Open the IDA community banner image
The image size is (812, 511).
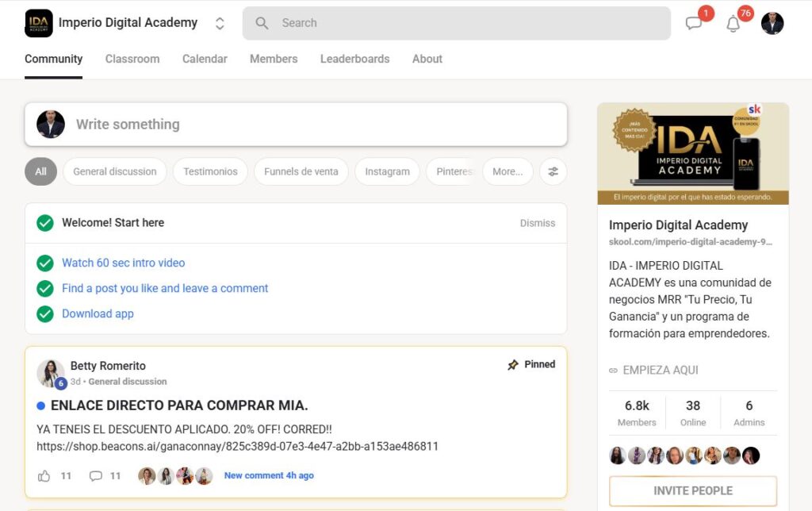693,154
